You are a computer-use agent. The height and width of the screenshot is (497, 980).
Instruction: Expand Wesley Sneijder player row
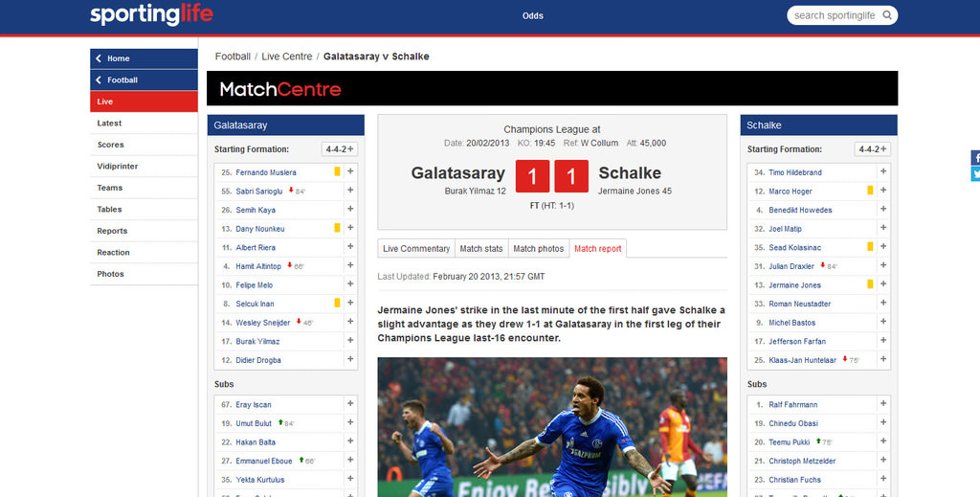pyautogui.click(x=350, y=322)
